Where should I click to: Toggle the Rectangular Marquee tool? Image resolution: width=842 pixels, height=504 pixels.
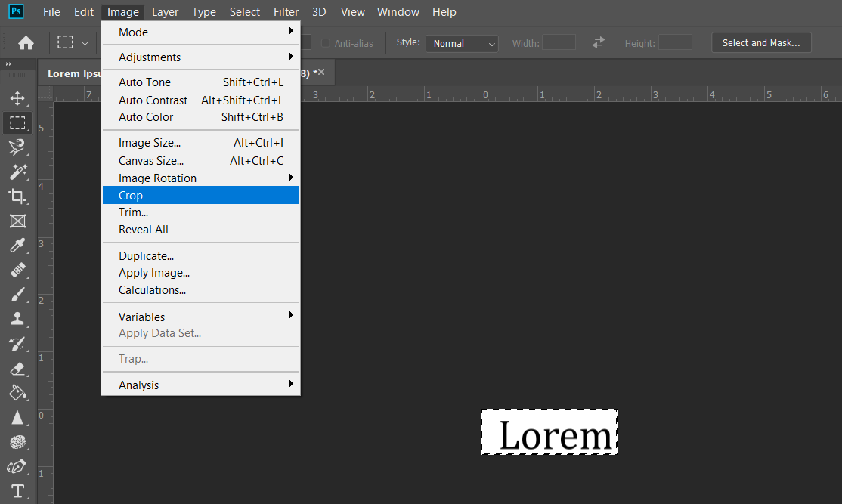18,123
